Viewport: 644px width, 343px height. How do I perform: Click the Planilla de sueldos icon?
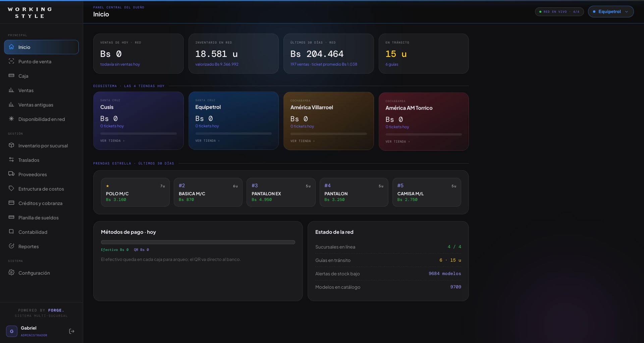pyautogui.click(x=11, y=217)
